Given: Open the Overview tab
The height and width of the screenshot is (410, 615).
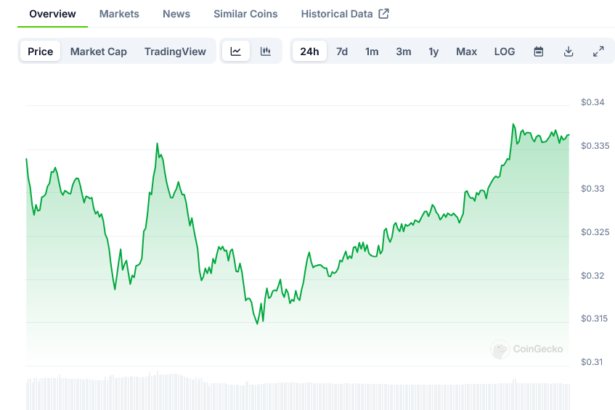Looking at the screenshot, I should (52, 14).
